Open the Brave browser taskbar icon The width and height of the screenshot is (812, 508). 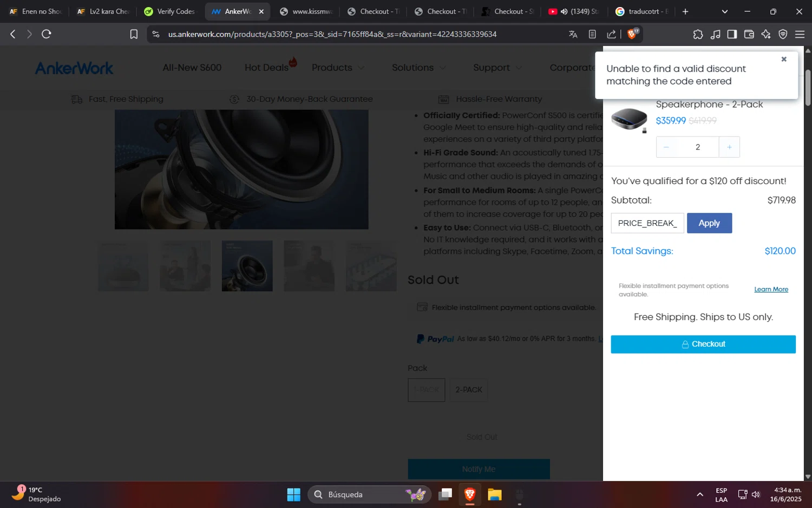[470, 494]
